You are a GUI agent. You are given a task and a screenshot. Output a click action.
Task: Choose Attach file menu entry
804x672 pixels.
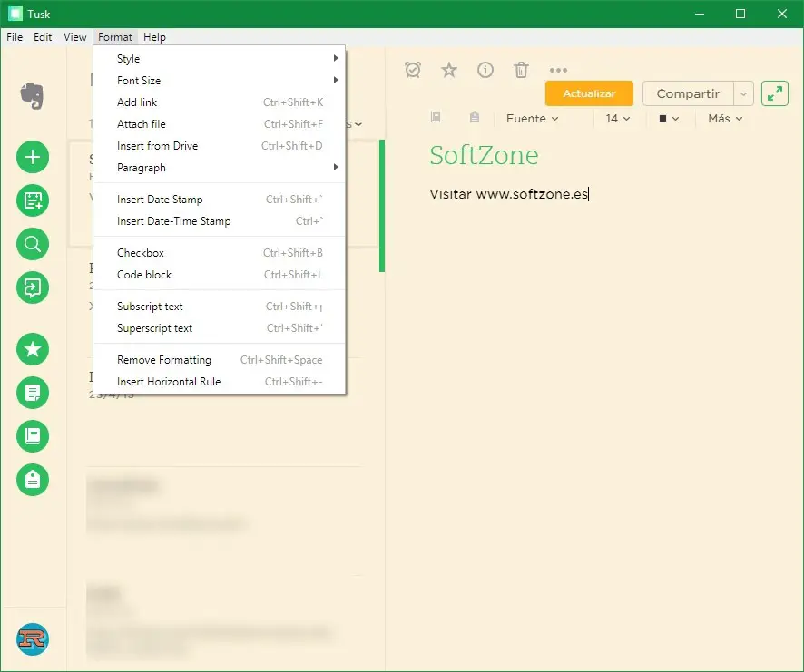pos(220,124)
